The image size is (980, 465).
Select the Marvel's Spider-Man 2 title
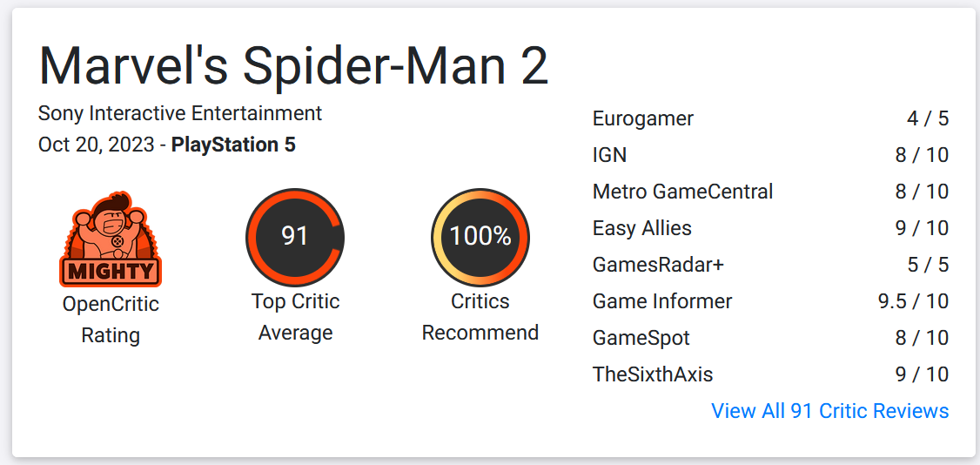(x=293, y=65)
